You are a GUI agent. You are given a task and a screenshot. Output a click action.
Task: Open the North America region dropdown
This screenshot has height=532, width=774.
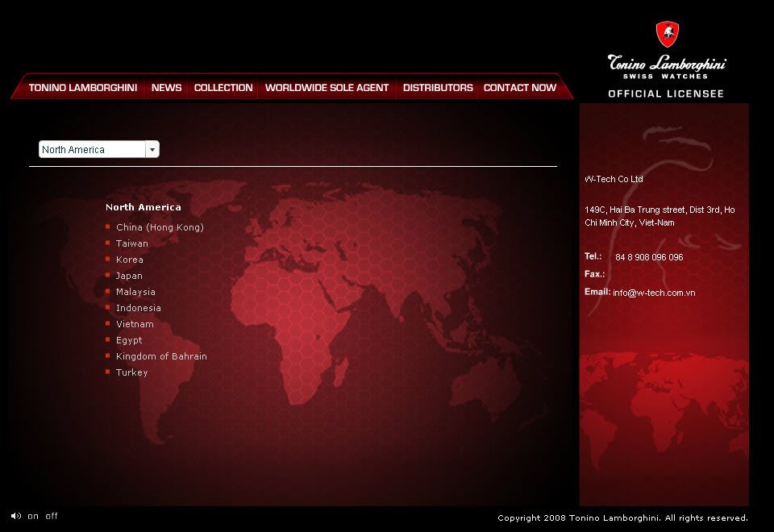pos(93,149)
